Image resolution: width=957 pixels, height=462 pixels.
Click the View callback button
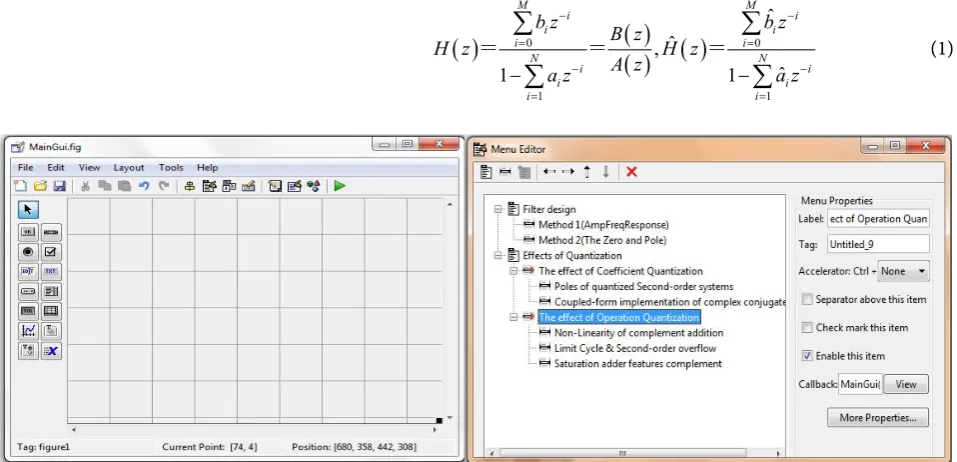pyautogui.click(x=906, y=384)
